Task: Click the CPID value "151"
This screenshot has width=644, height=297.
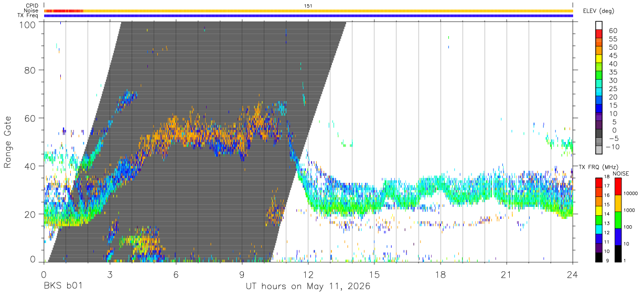Action: [308, 6]
